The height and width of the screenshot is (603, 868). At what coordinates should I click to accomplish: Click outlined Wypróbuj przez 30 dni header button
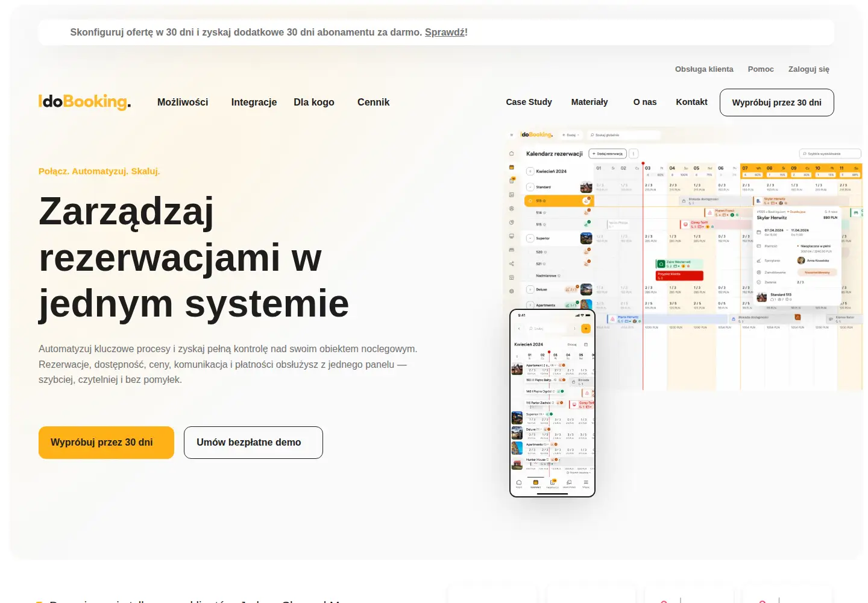pos(777,103)
